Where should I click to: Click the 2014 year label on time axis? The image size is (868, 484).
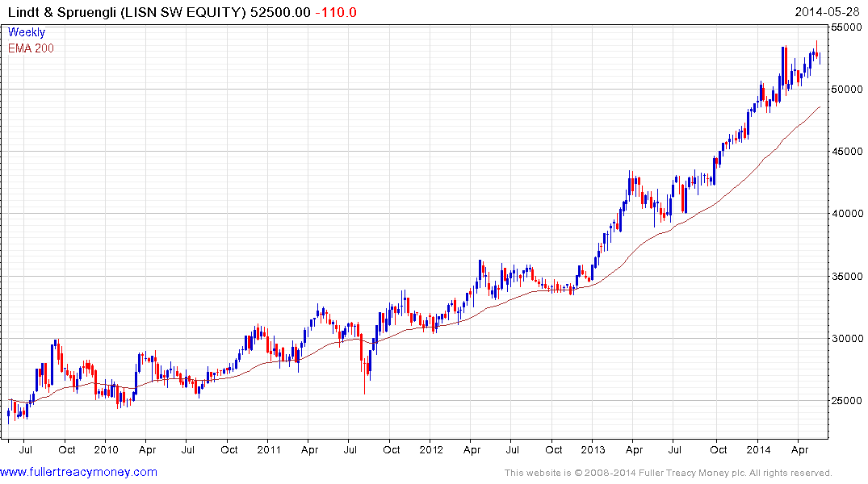coord(758,449)
